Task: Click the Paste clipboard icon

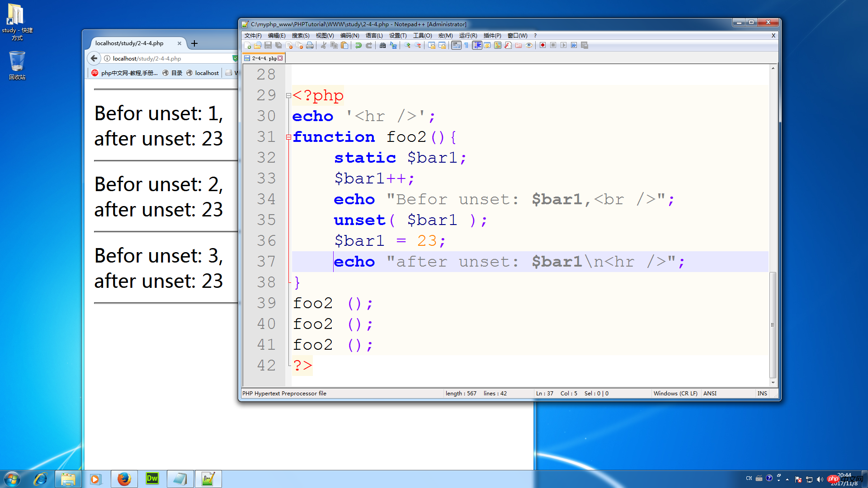Action: (x=344, y=45)
